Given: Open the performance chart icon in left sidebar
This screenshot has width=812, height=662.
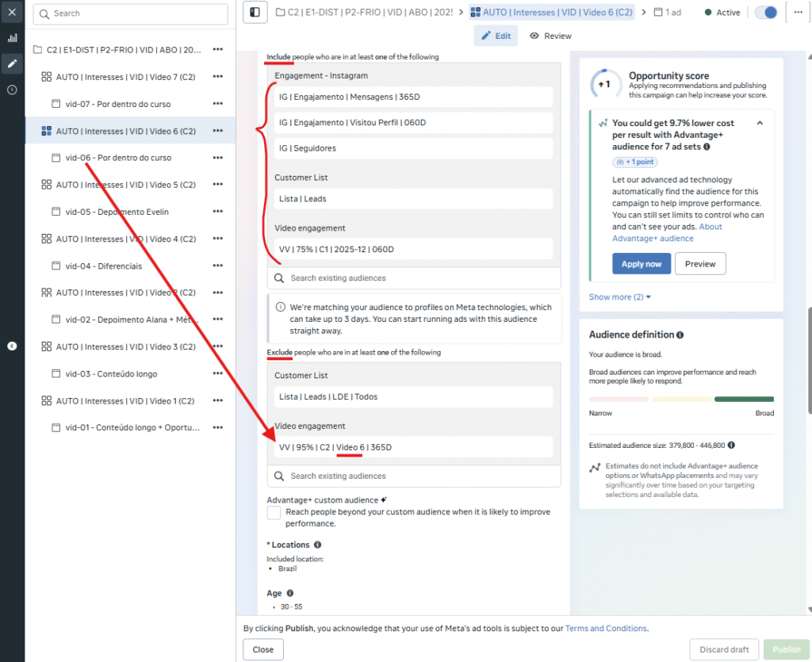Looking at the screenshot, I should [x=10, y=37].
